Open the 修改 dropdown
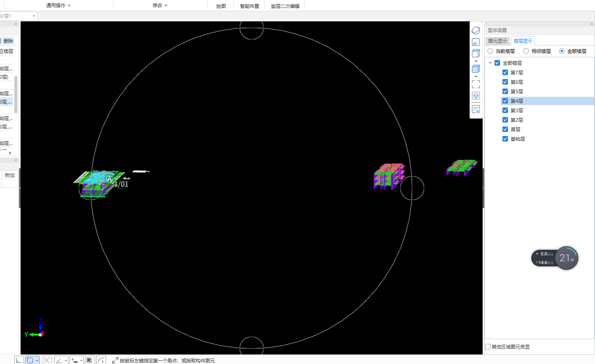 [x=160, y=6]
